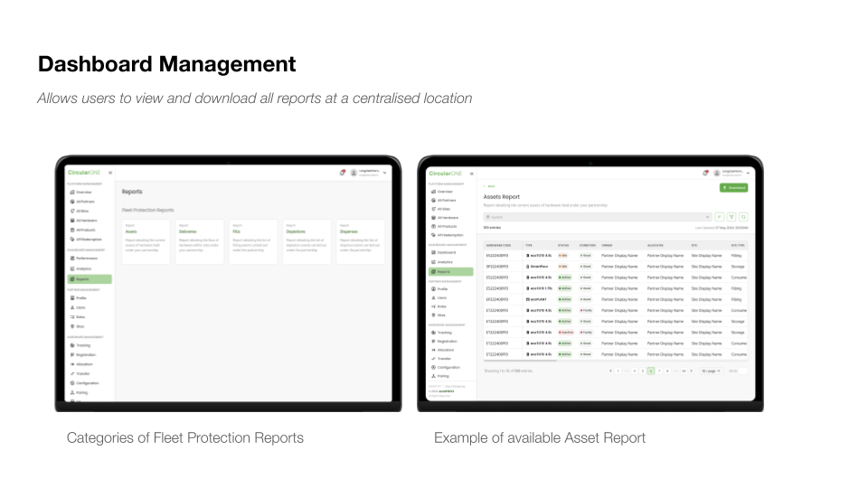Select Allocation in the Assets Report sidebar
The height and width of the screenshot is (488, 868).
pos(443,350)
